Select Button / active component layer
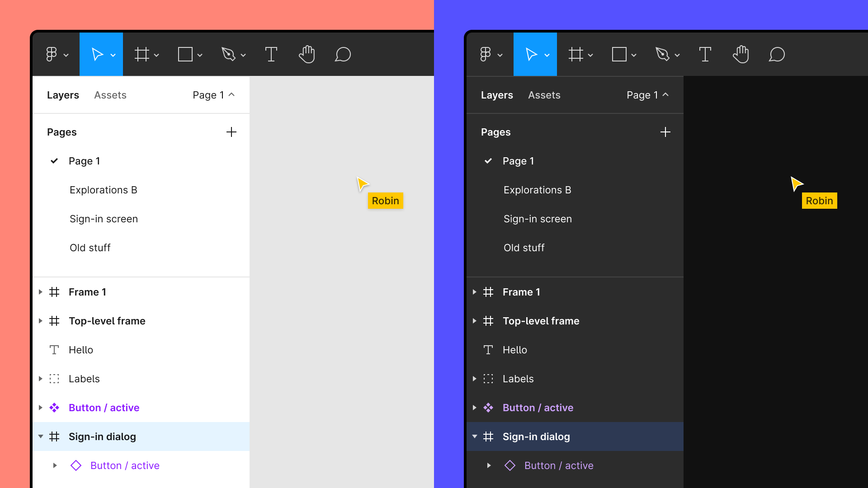Viewport: 868px width, 488px height. coord(104,407)
